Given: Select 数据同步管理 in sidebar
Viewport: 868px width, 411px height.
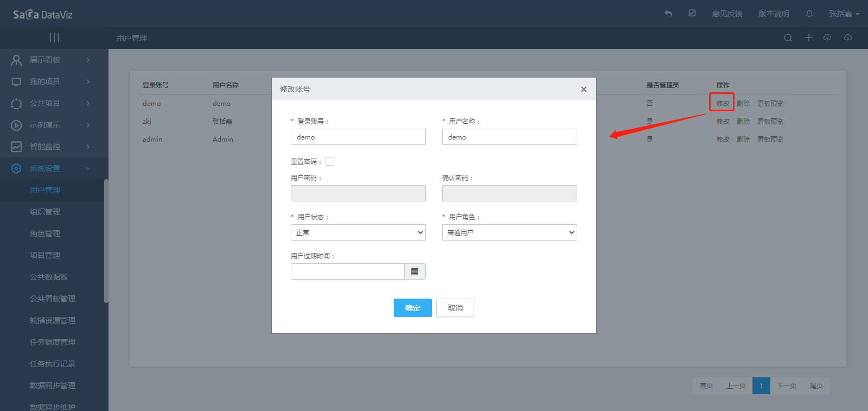Looking at the screenshot, I should click(53, 385).
